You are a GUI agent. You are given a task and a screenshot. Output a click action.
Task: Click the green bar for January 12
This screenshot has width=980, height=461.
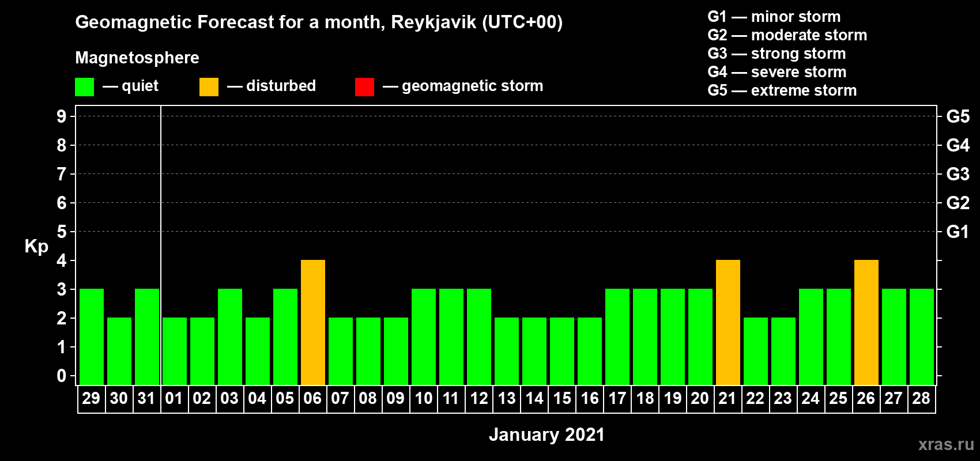(479, 337)
